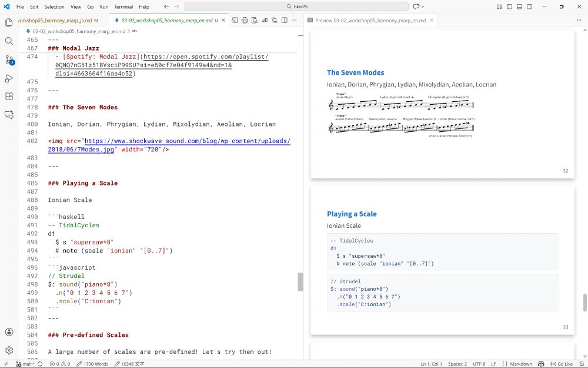Open the Search view in activity bar
Viewport: 588px width, 368px height.
(9, 41)
